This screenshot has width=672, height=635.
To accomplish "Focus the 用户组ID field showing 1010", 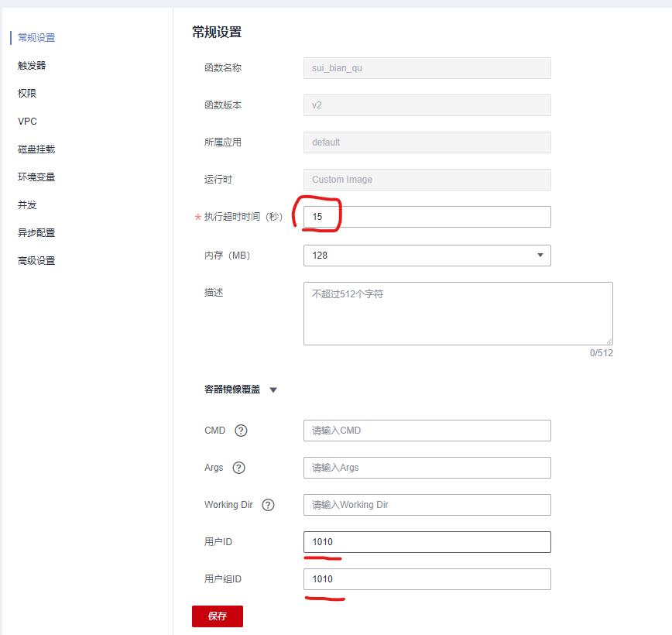I will click(427, 579).
